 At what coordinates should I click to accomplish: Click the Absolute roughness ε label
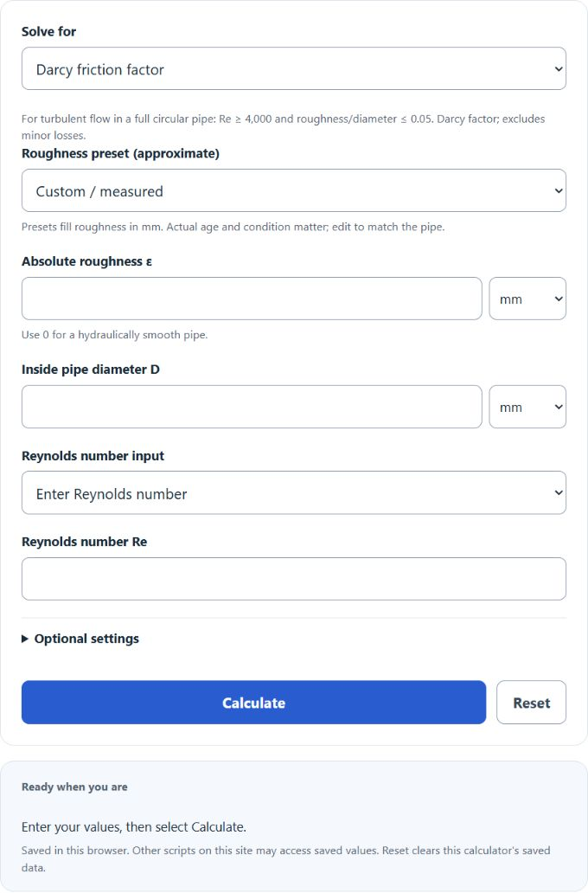click(x=86, y=261)
